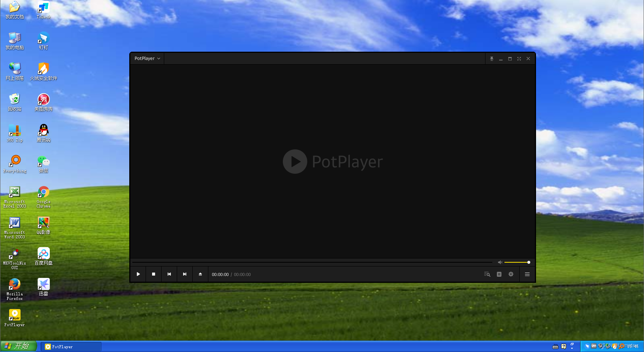Open the hamburger main menu
The width and height of the screenshot is (644, 352).
[527, 274]
